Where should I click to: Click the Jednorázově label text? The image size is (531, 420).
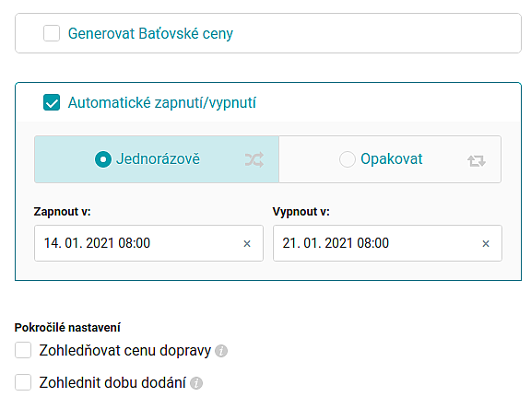coord(158,158)
